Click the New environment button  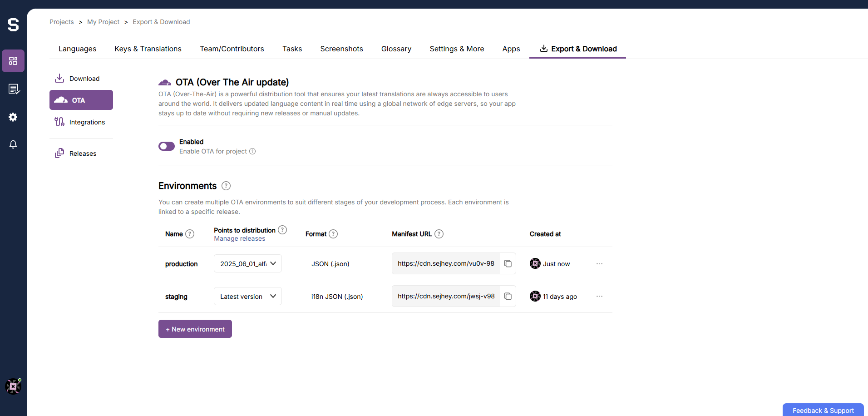[195, 329]
